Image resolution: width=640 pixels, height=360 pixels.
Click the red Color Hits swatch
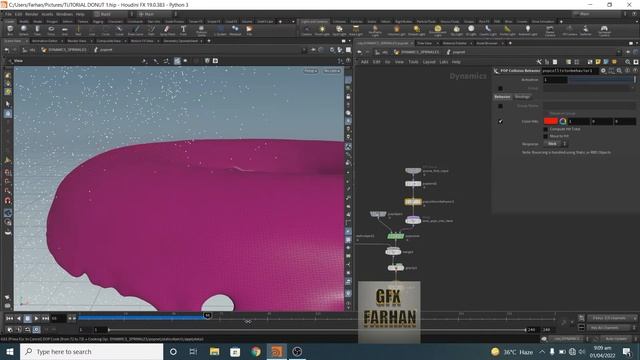551,121
